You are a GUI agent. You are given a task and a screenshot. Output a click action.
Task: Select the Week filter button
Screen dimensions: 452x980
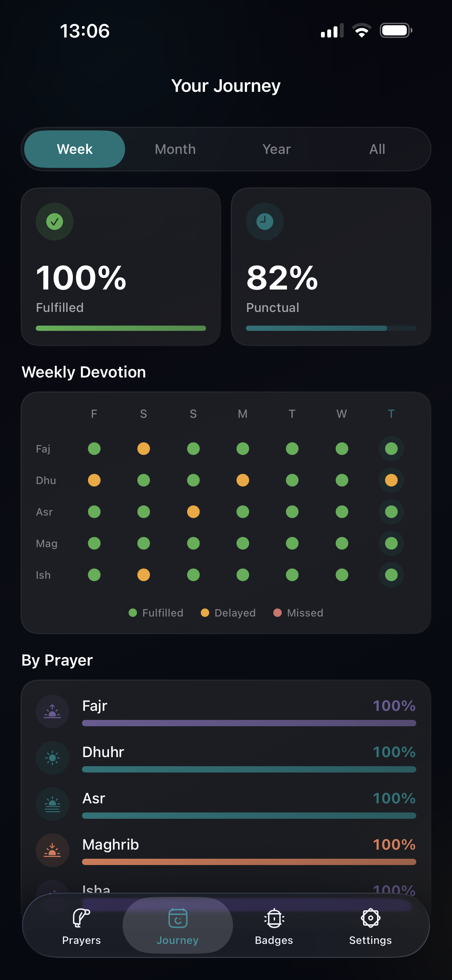point(75,149)
